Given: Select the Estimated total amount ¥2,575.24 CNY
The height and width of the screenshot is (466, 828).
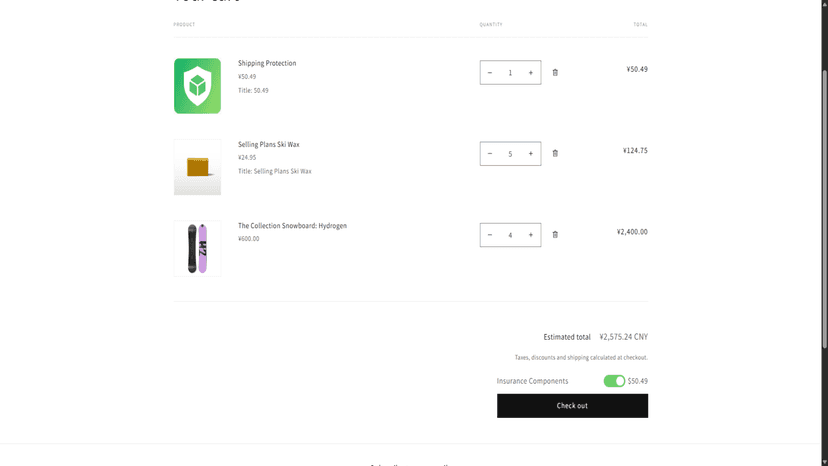Looking at the screenshot, I should pos(624,337).
